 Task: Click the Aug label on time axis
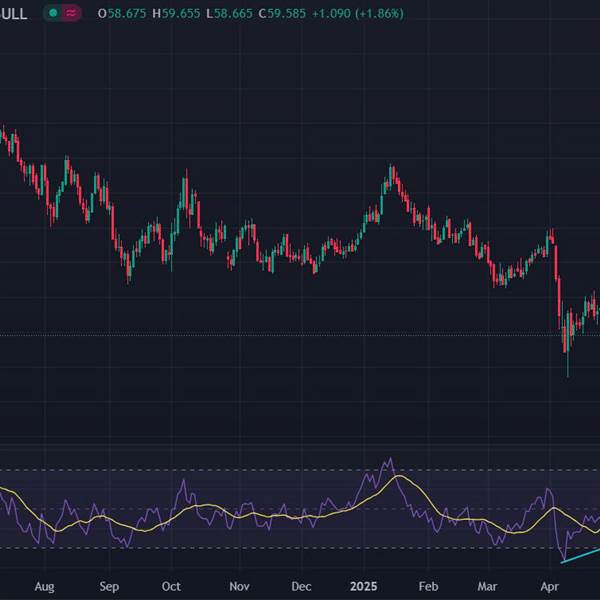click(44, 586)
